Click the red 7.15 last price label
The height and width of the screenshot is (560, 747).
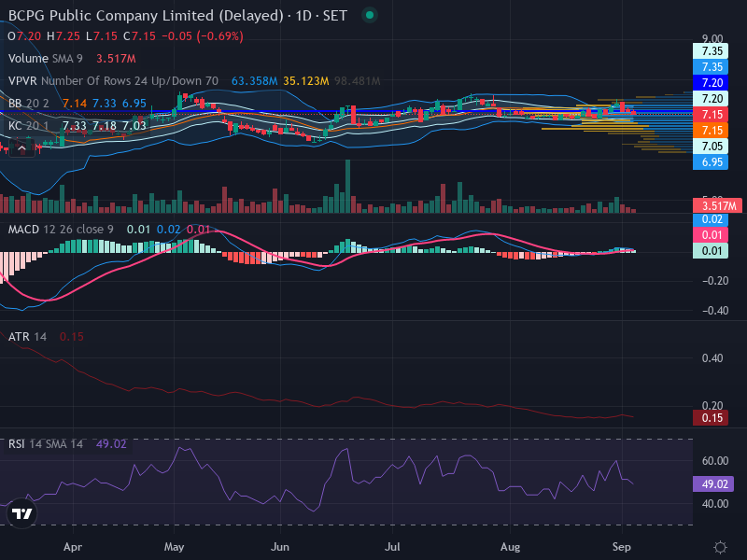click(x=711, y=114)
